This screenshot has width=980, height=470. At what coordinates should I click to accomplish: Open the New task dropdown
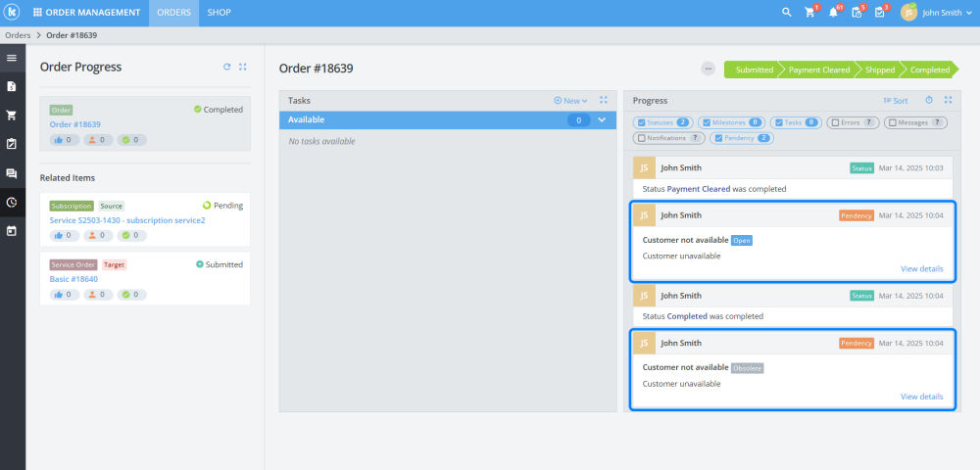(570, 100)
